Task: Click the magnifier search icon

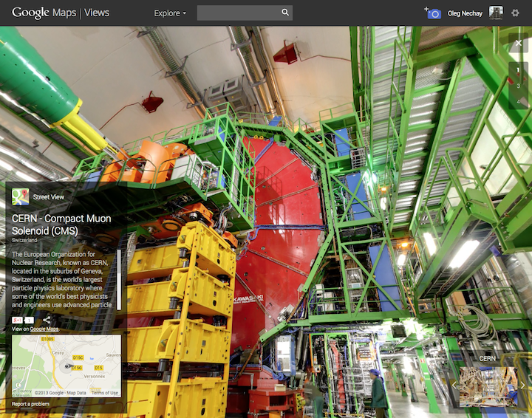Action: (285, 13)
